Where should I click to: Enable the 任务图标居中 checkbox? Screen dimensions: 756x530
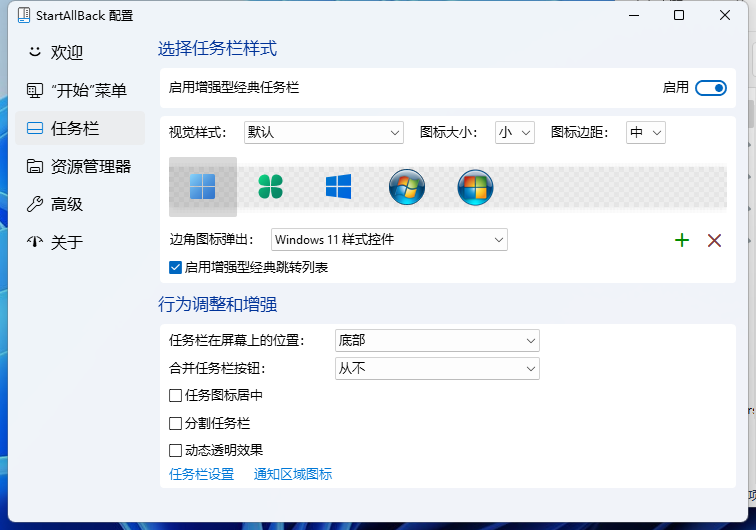coord(176,395)
